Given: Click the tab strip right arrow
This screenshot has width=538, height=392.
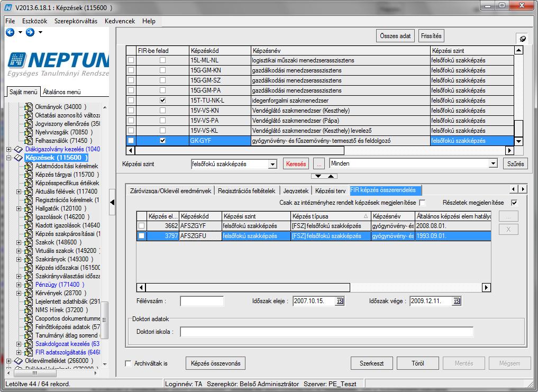Looking at the screenshot, I should (x=523, y=189).
